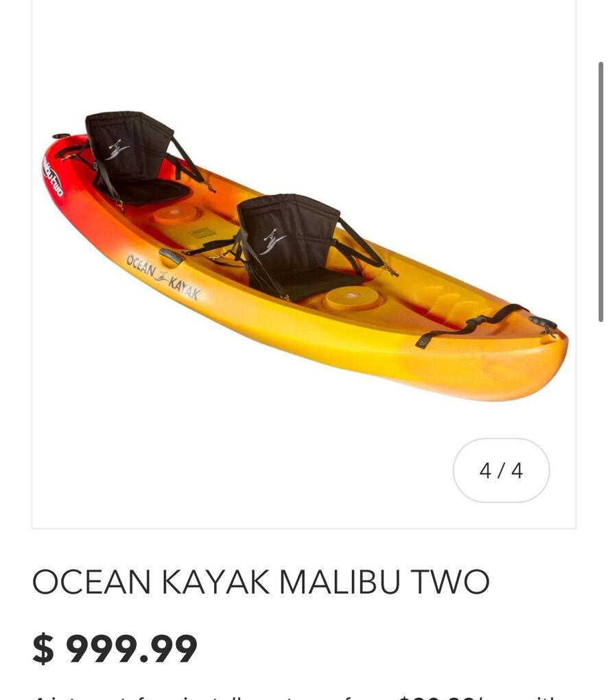Click the Malibu Two logo on the stern

click(53, 176)
